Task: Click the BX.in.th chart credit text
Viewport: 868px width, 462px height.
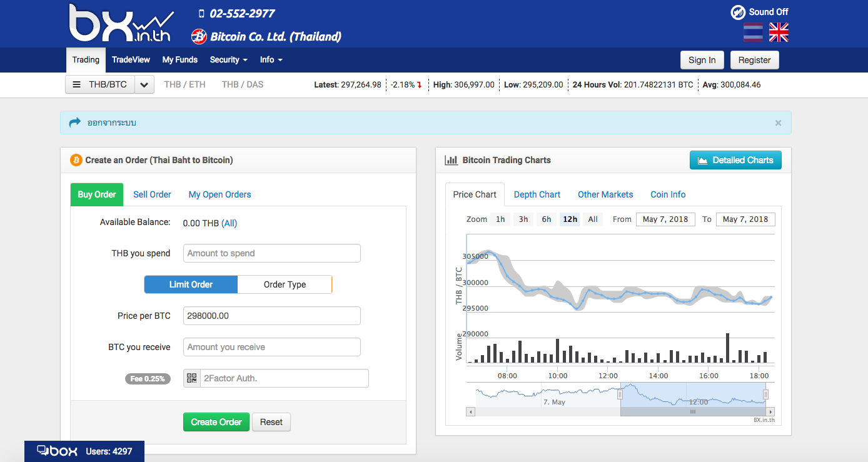Action: pyautogui.click(x=764, y=420)
